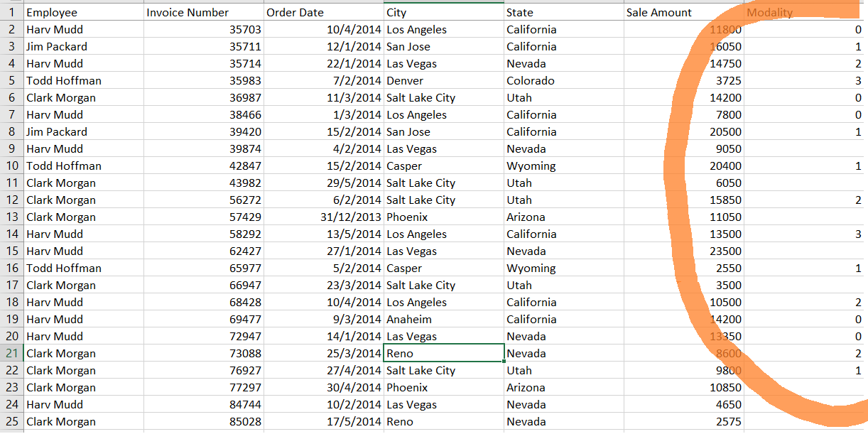Select invoice number 73088
Image resolution: width=868 pixels, height=434 pixels.
pyautogui.click(x=204, y=353)
